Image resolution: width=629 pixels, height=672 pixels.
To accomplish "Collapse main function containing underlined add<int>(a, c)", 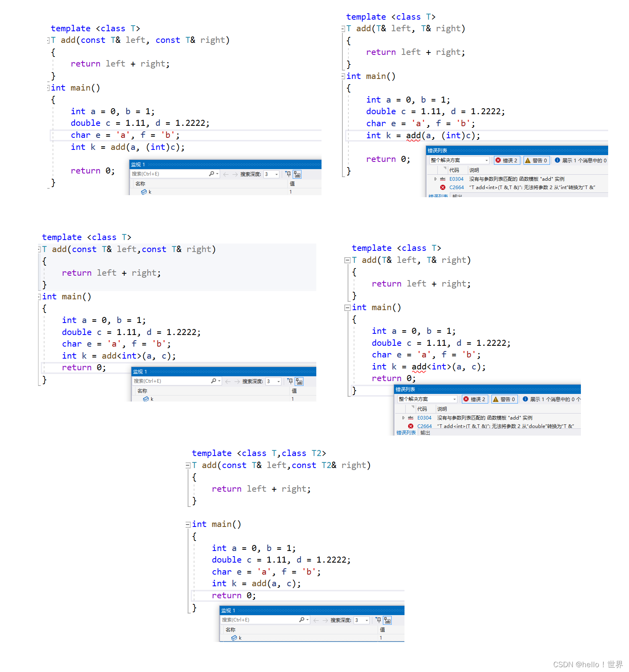I will tap(348, 308).
